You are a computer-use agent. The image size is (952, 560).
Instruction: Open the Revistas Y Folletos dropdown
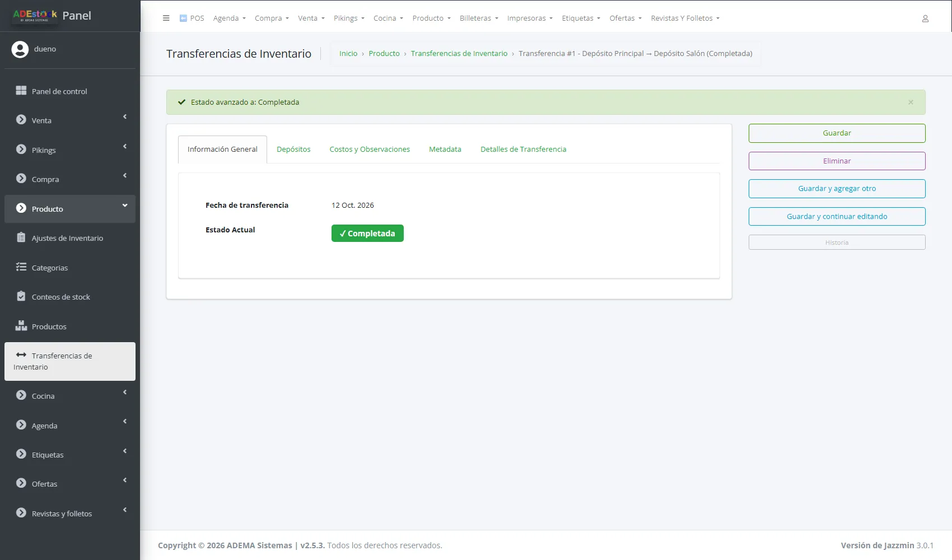[685, 18]
